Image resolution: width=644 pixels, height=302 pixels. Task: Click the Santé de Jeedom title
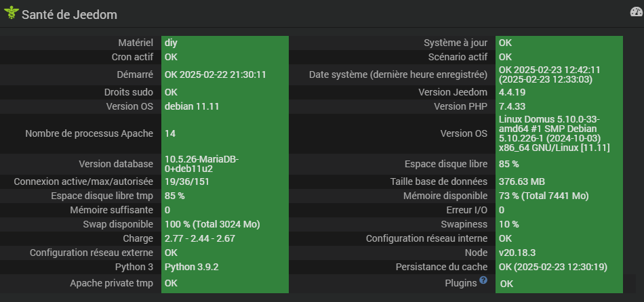coord(69,15)
